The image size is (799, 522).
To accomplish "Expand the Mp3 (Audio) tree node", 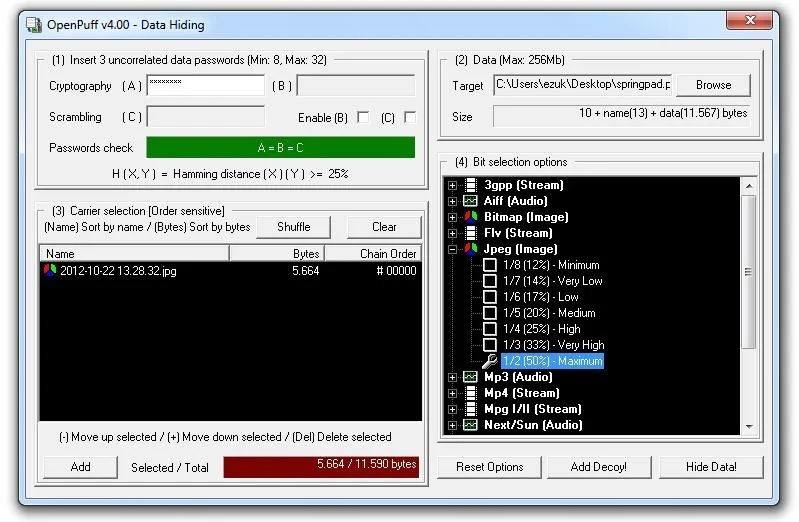I will (x=452, y=377).
